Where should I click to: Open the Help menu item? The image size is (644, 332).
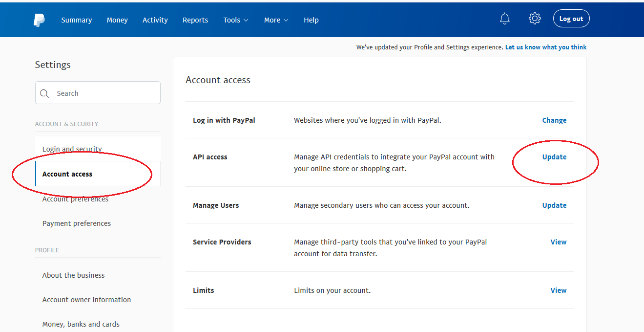(311, 20)
